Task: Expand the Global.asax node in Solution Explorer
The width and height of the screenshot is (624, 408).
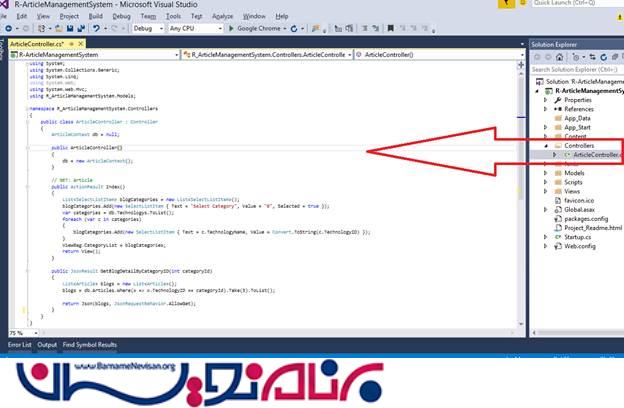Action: 546,210
